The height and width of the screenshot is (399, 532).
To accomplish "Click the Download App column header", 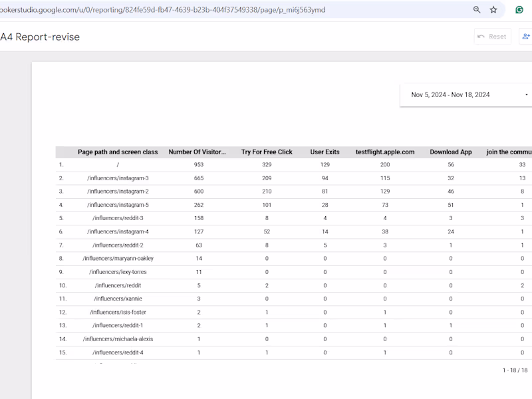I will [x=451, y=152].
